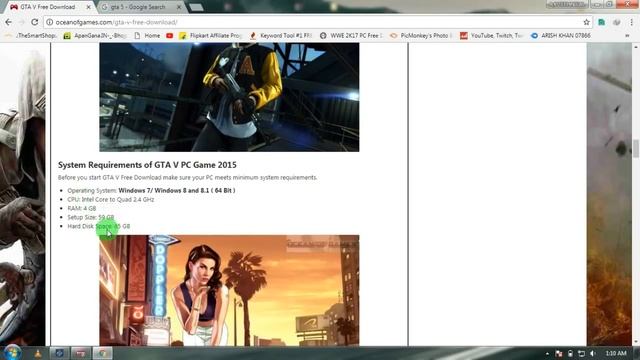Reload the oceanofgames page
This screenshot has width=640, height=360.
[35, 22]
